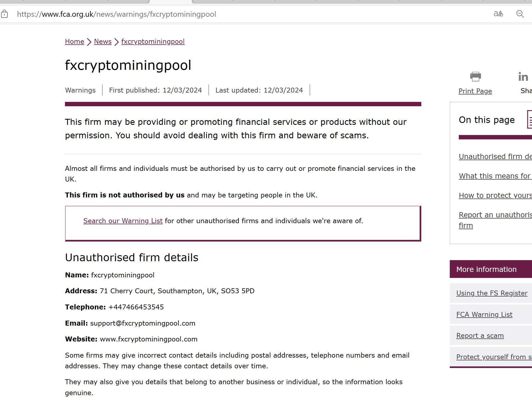Viewport: 532px width, 408px height.
Task: Click the zoom magnifier in address bar
Action: [520, 14]
